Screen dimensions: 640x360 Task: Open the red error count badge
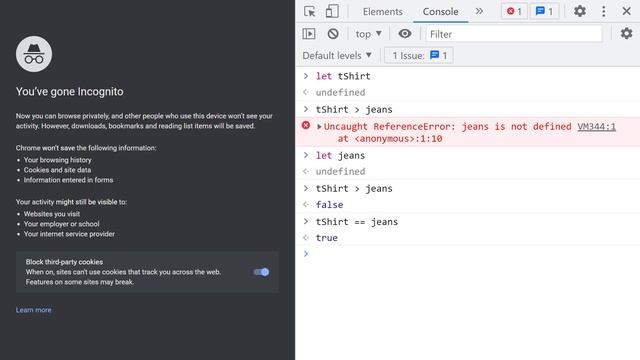(x=514, y=11)
